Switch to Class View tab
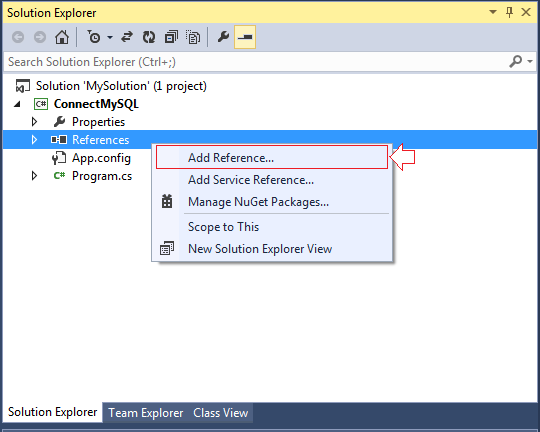The image size is (540, 432). (220, 413)
